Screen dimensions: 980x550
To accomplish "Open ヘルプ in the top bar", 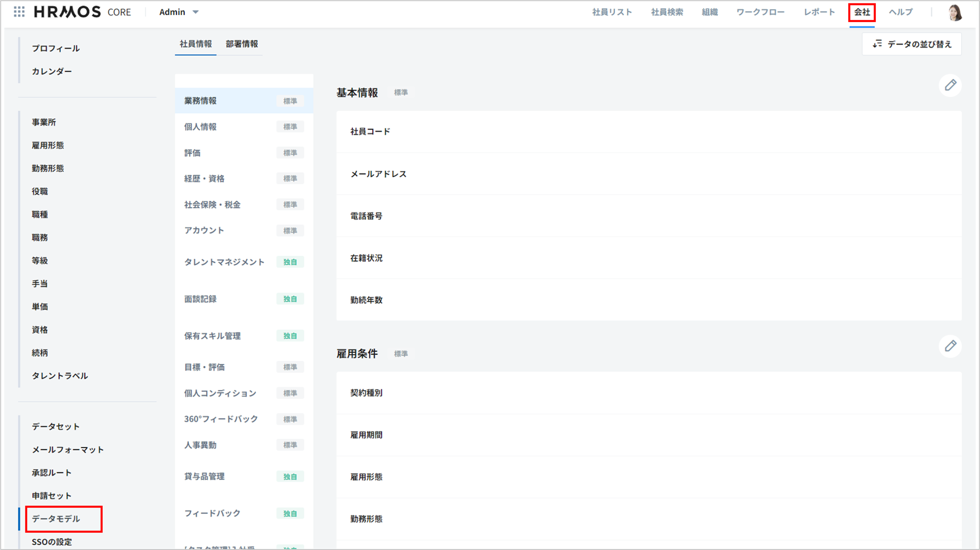I will [x=900, y=12].
